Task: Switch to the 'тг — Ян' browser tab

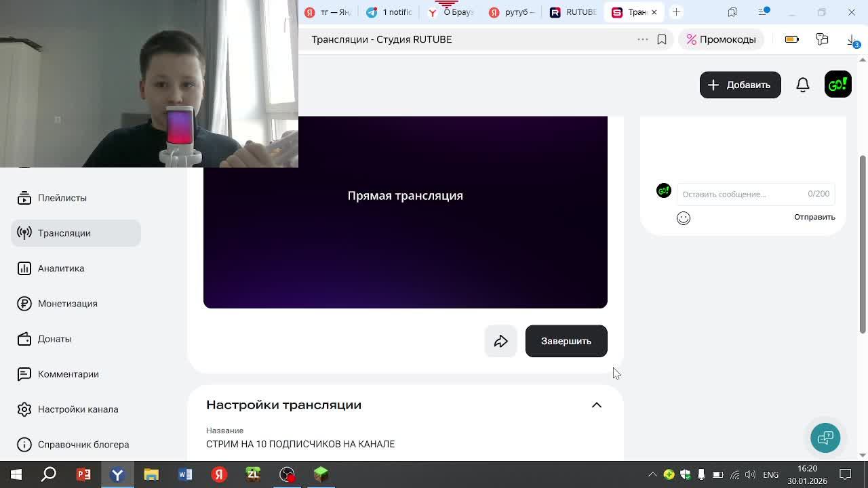Action: pos(327,12)
